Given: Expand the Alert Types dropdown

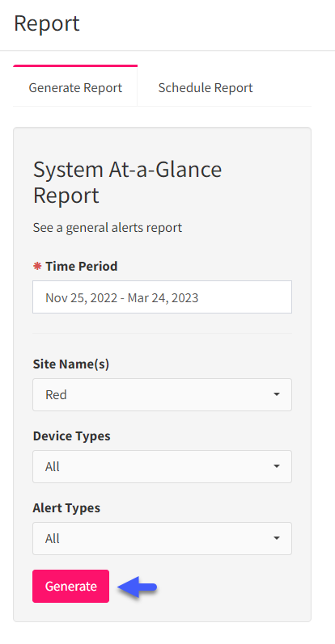Looking at the screenshot, I should point(162,538).
